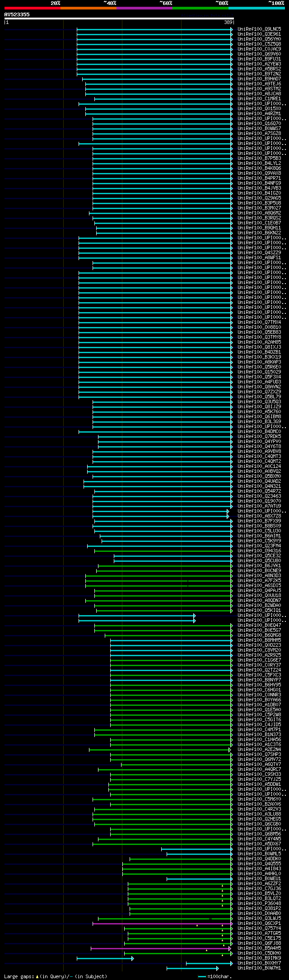Screen dimensions: 289x980
Task: Select the UniRef100_Q015X0 label
Action: tap(259, 109)
